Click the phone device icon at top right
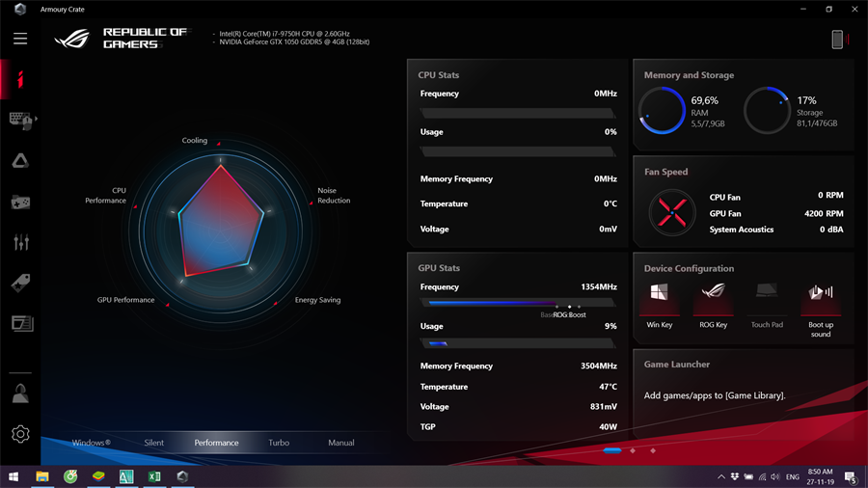This screenshot has height=488, width=868. (x=837, y=39)
